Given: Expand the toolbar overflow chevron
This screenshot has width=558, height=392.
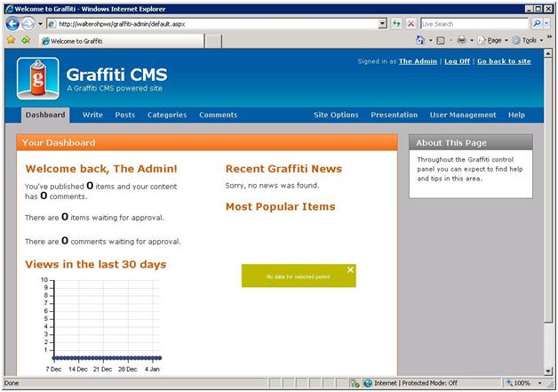Looking at the screenshot, I should coord(549,36).
